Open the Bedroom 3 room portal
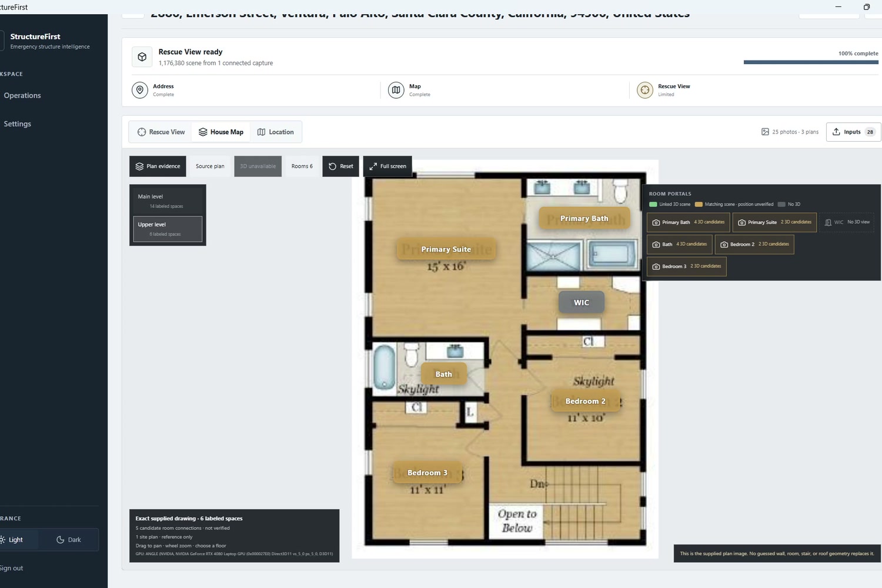 click(x=687, y=266)
